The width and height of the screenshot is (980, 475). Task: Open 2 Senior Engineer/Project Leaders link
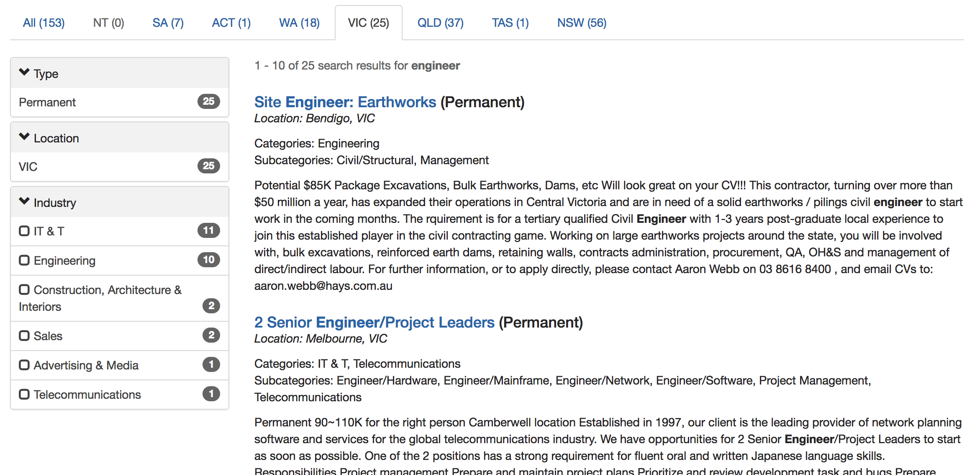(x=374, y=323)
